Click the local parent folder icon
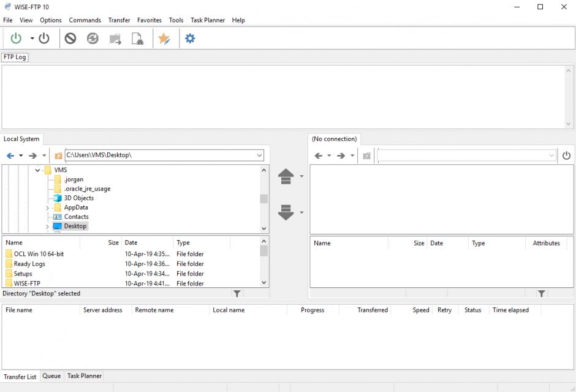The height and width of the screenshot is (392, 576). pos(58,156)
